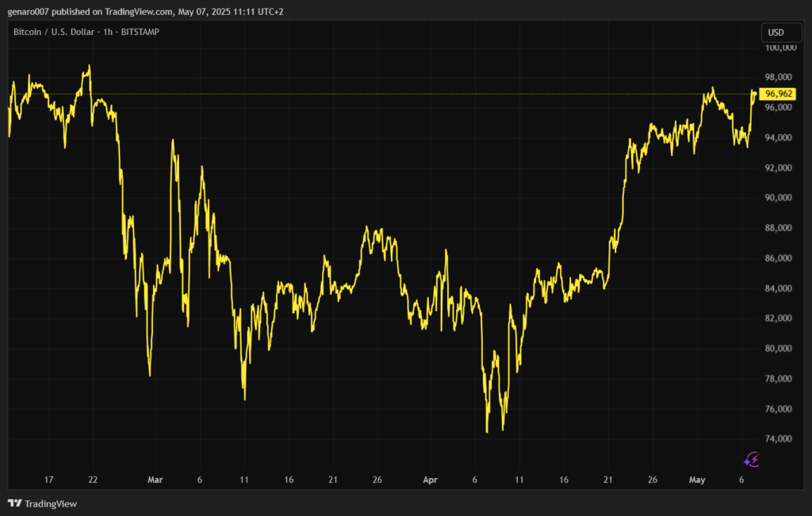The height and width of the screenshot is (516, 812).
Task: Open the USD currency selector
Action: point(775,32)
